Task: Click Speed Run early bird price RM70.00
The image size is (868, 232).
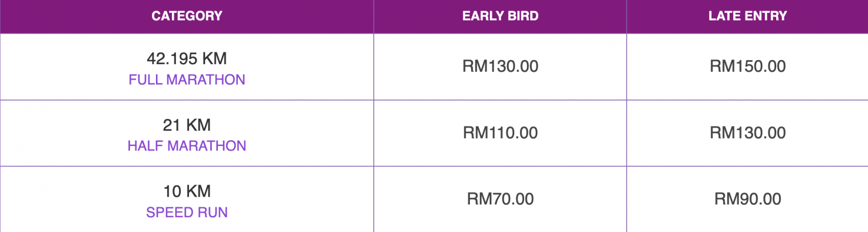Action: tap(500, 199)
